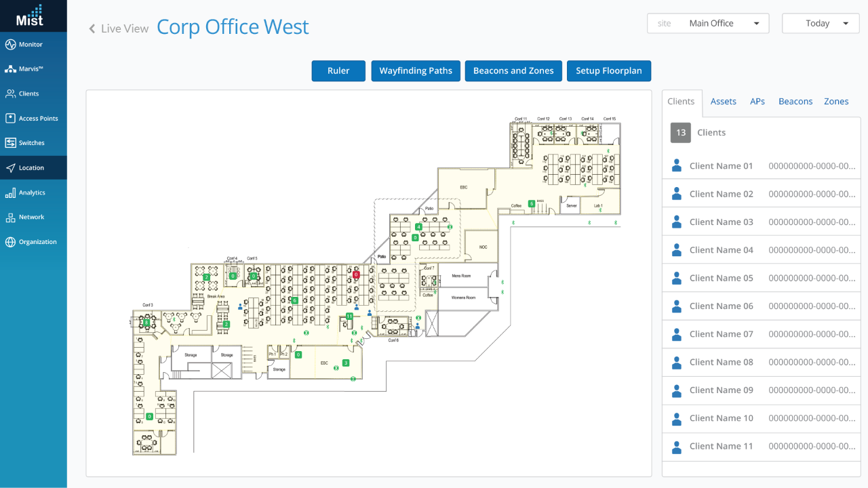868x488 pixels.
Task: Open Access Points via its sidebar icon
Action: point(10,119)
